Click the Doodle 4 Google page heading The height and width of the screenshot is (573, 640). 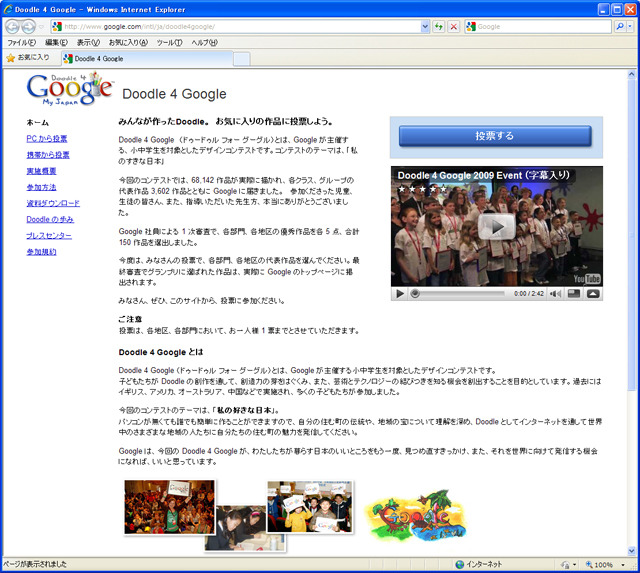click(x=174, y=94)
